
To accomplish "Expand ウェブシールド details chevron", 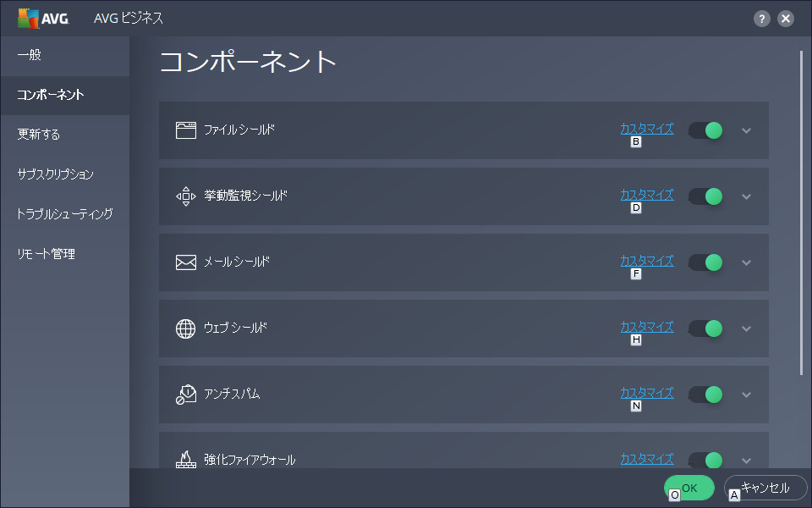I will [746, 329].
